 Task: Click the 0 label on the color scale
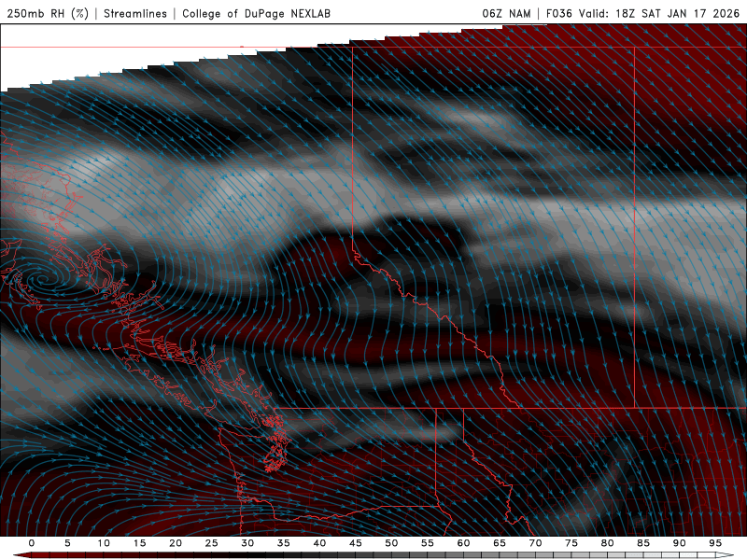tap(32, 543)
